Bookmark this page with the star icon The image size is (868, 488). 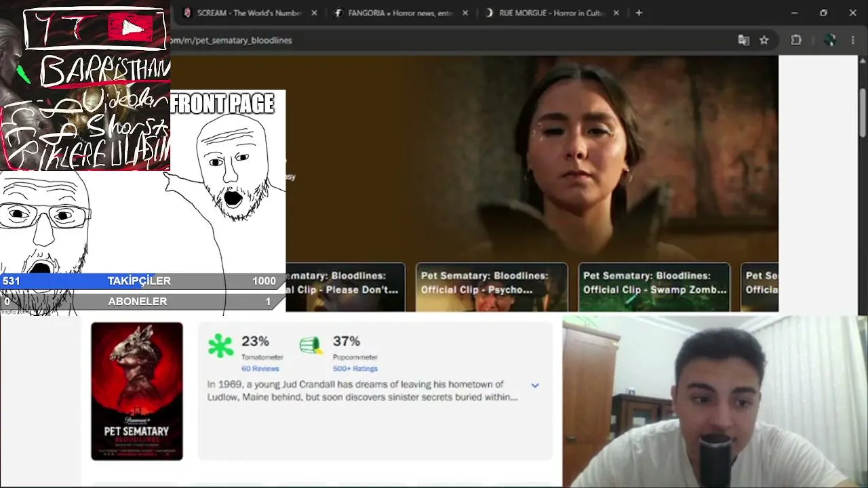click(764, 40)
